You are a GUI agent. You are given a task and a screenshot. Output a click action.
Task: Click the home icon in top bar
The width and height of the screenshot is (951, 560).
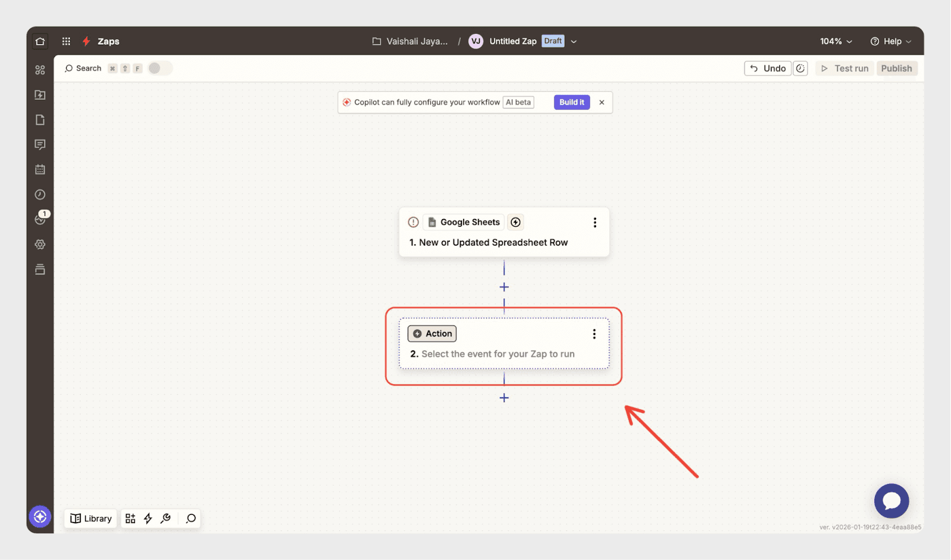click(40, 42)
